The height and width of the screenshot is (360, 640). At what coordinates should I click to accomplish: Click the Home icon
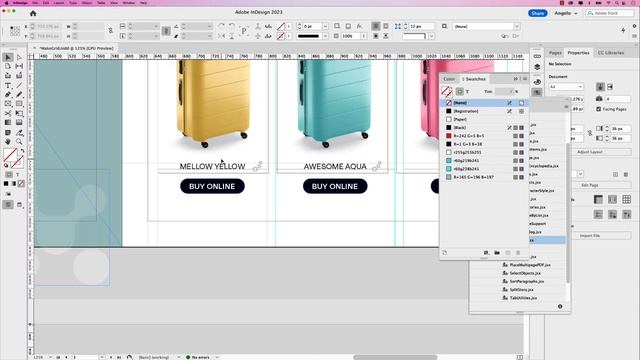(x=33, y=13)
